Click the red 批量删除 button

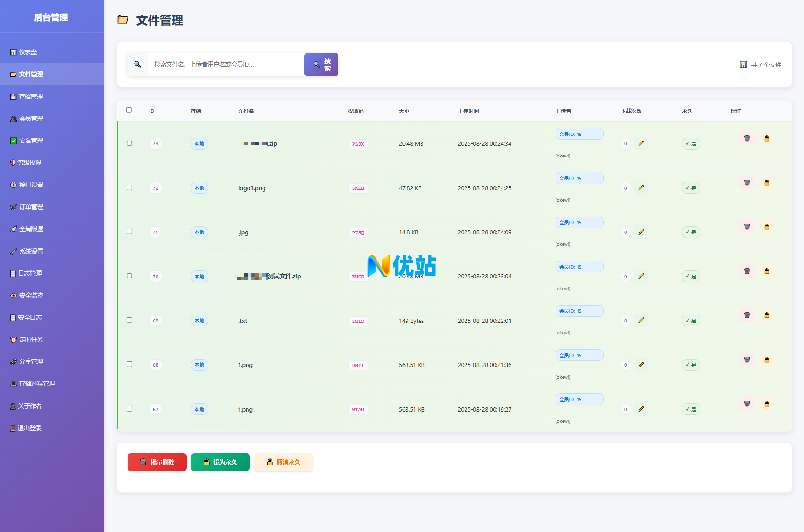pos(157,462)
